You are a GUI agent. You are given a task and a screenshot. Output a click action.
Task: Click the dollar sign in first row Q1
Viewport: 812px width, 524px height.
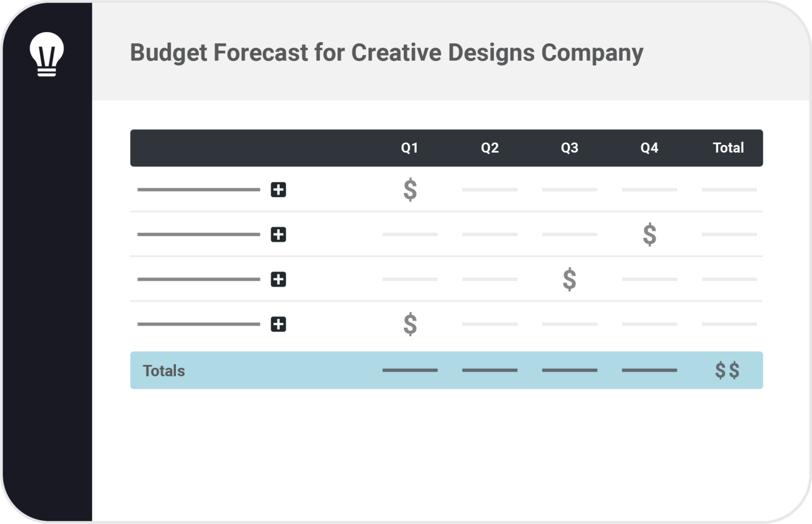[x=410, y=190]
